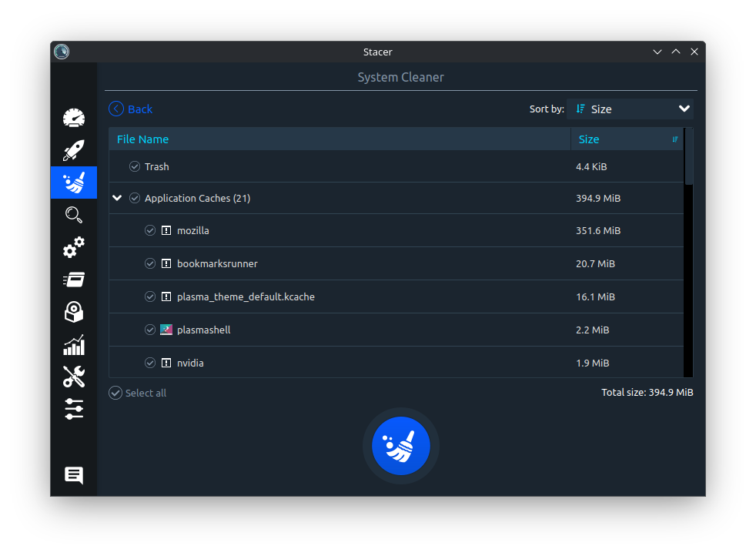
Task: Open Uninstaller package sidebar icon
Action: click(74, 312)
